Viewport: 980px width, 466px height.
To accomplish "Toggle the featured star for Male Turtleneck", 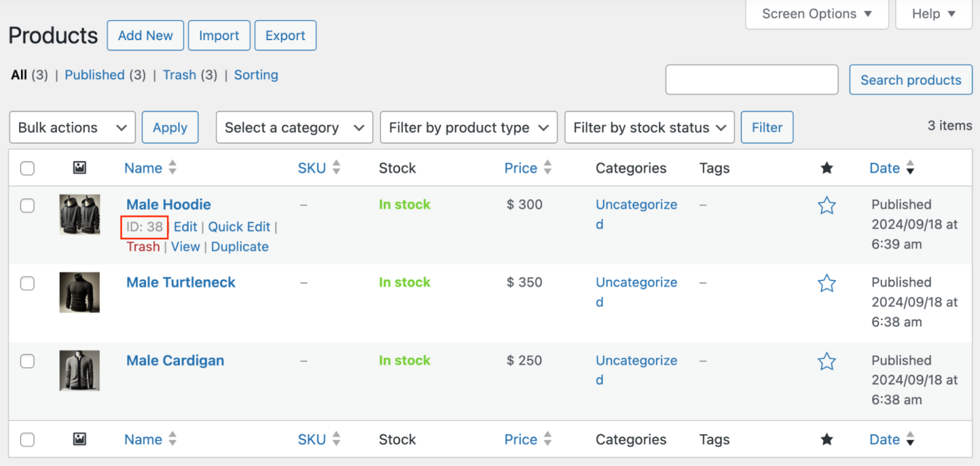I will 827,283.
